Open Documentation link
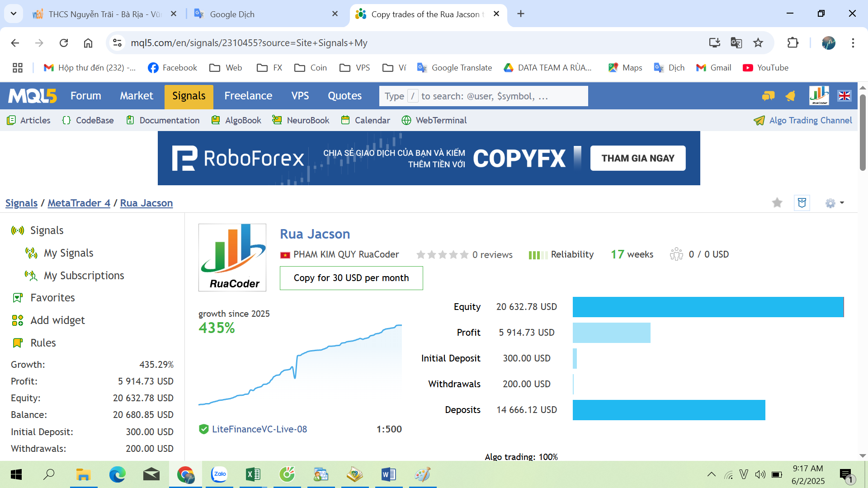Screen dimensions: 868x488 click(x=162, y=120)
